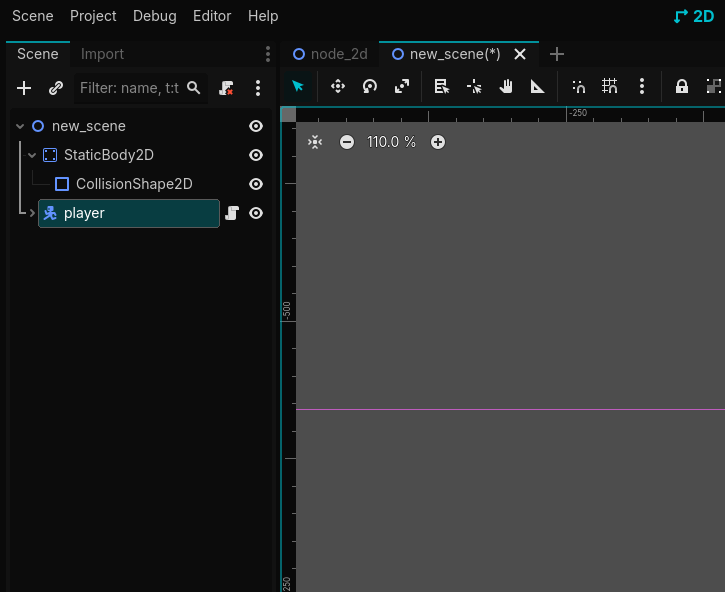Image resolution: width=725 pixels, height=592 pixels.
Task: Click the lock selected node icon
Action: click(x=682, y=87)
